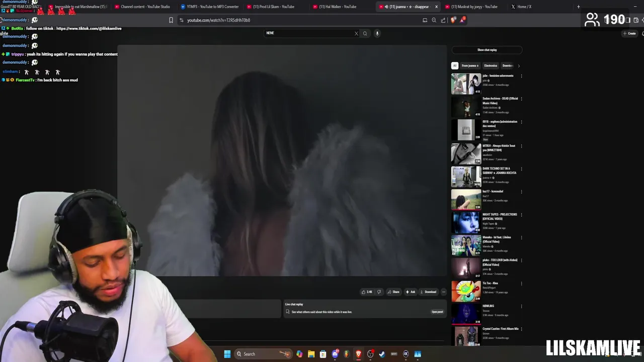Open File Explorer from the taskbar
Screen dimensions: 644x362
(x=311, y=354)
